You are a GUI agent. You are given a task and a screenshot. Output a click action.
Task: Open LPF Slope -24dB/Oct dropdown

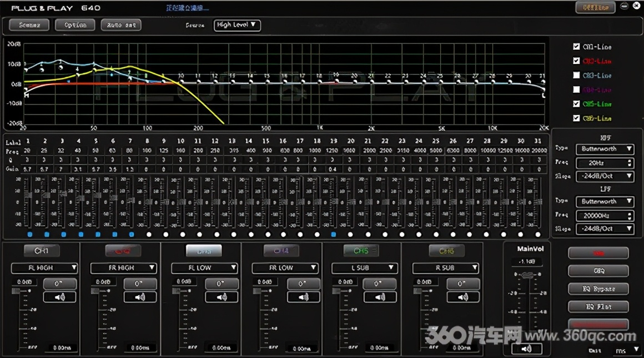point(605,228)
